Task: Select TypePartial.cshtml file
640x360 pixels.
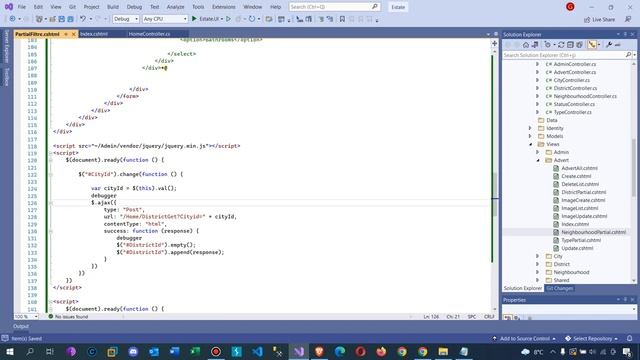Action: click(x=581, y=240)
